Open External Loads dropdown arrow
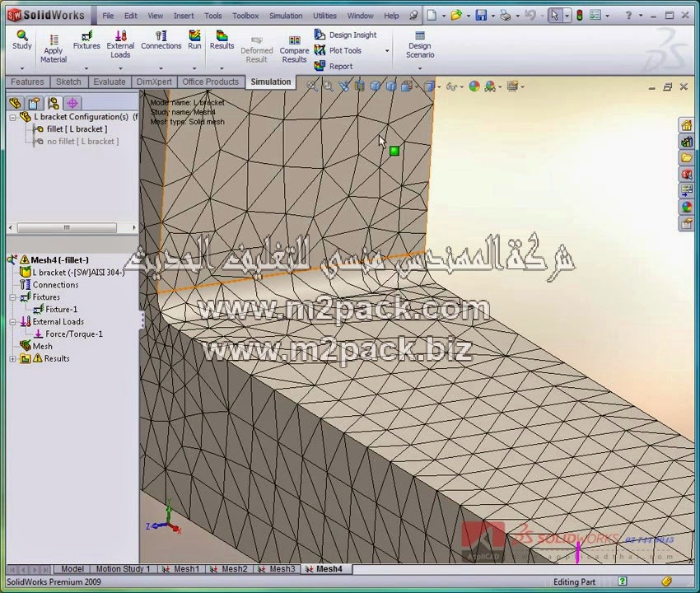 [120, 68]
